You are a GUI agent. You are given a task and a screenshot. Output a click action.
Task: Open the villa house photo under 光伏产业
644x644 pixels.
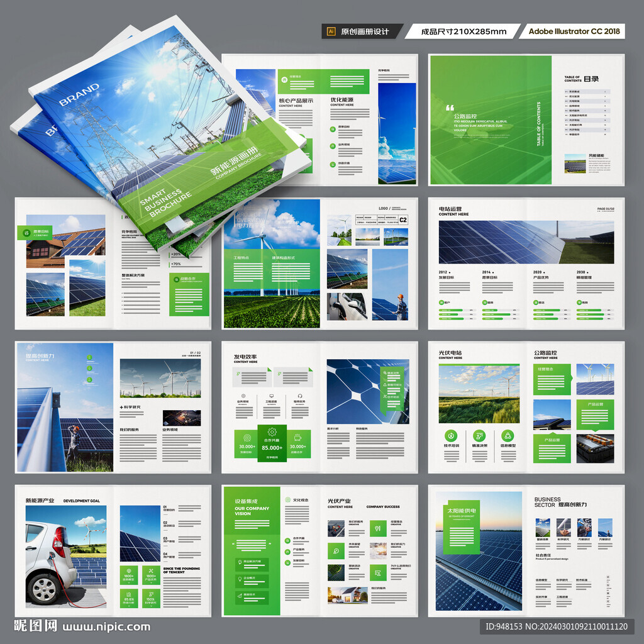point(347,595)
